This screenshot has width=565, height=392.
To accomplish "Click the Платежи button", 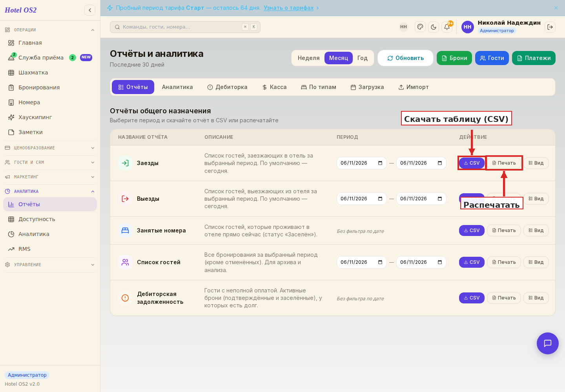I will (534, 58).
